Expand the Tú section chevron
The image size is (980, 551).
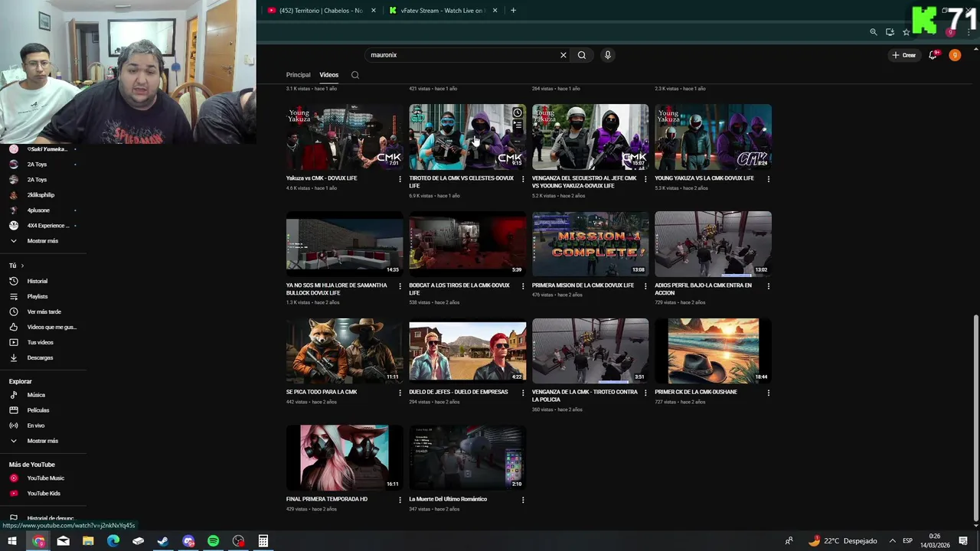click(22, 266)
